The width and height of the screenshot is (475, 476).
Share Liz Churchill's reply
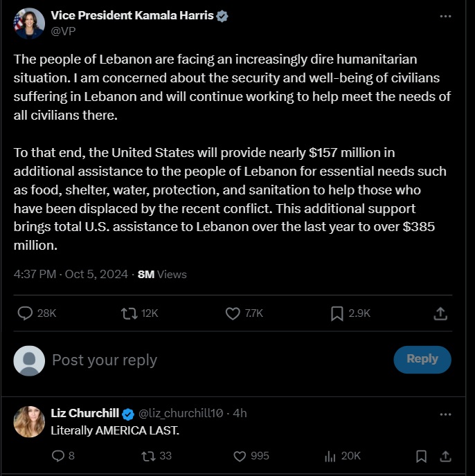click(446, 456)
